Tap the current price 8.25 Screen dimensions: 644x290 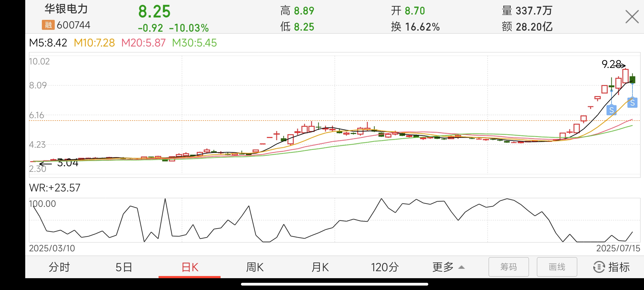154,12
